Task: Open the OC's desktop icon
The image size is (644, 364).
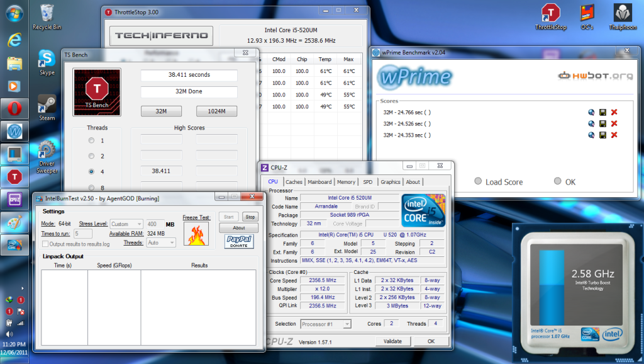Action: [x=587, y=17]
